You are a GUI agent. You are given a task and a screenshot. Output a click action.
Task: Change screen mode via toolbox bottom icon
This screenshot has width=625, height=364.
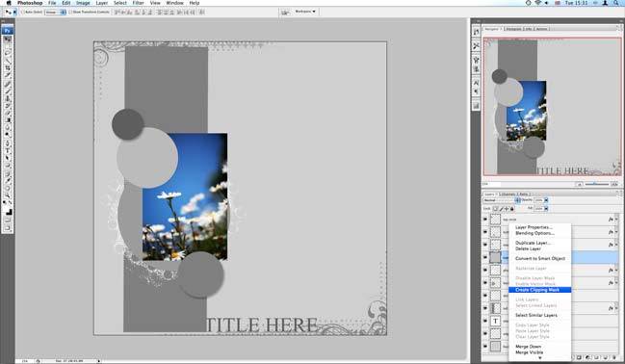(x=8, y=228)
